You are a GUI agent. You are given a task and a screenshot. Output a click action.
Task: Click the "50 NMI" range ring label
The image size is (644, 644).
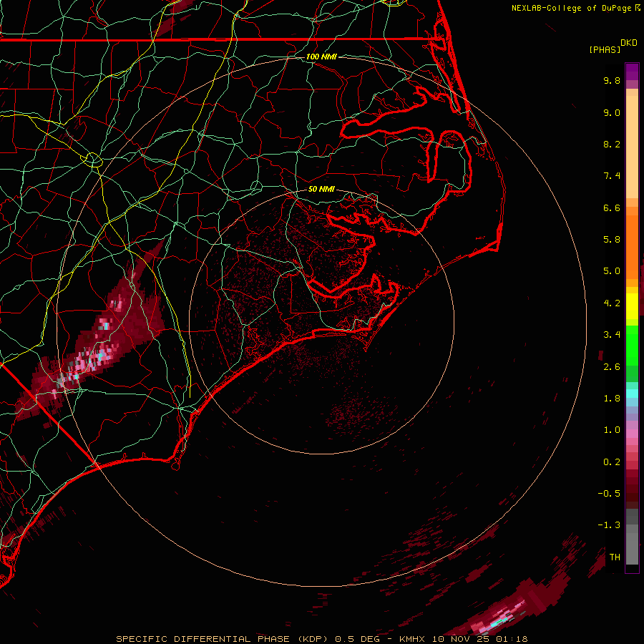pyautogui.click(x=321, y=189)
